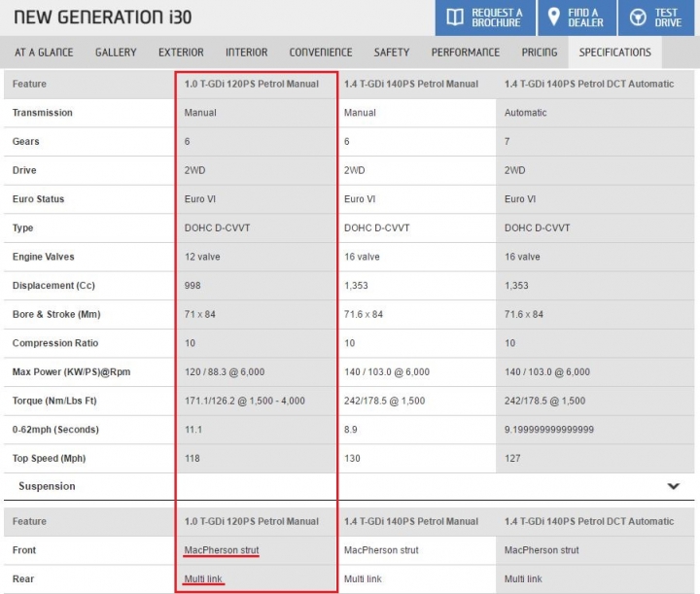This screenshot has height=594, width=700.
Task: Click the 118 top speed value
Action: click(192, 458)
